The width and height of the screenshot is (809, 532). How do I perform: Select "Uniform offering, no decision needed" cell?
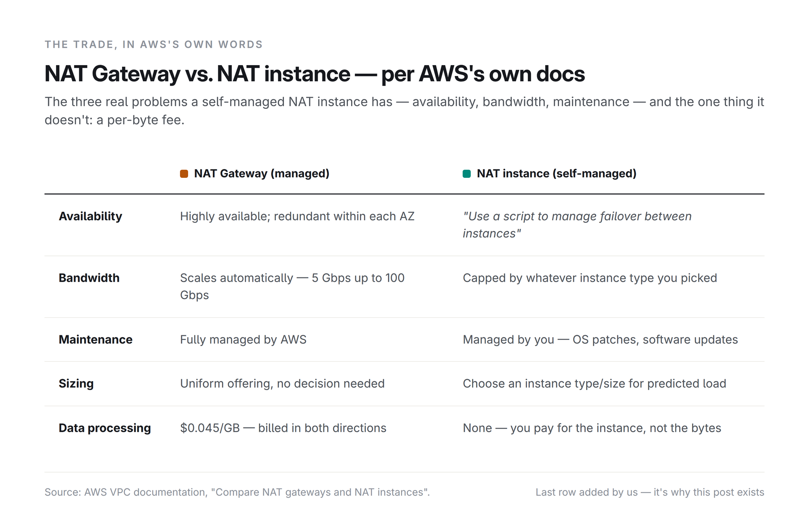pos(282,384)
